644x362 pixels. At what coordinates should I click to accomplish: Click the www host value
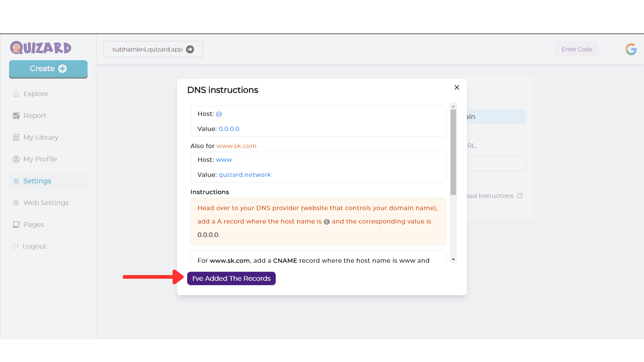pyautogui.click(x=224, y=160)
